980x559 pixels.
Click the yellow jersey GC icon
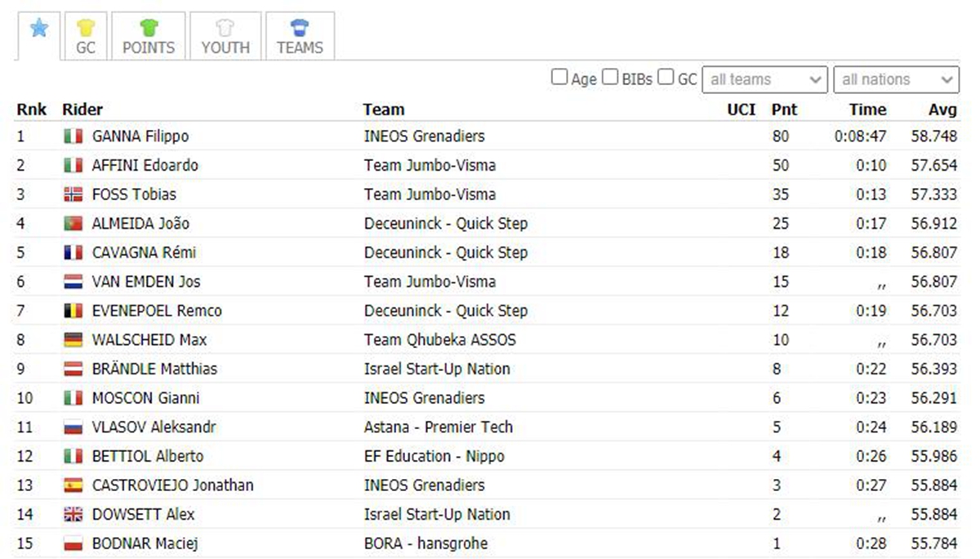(86, 28)
